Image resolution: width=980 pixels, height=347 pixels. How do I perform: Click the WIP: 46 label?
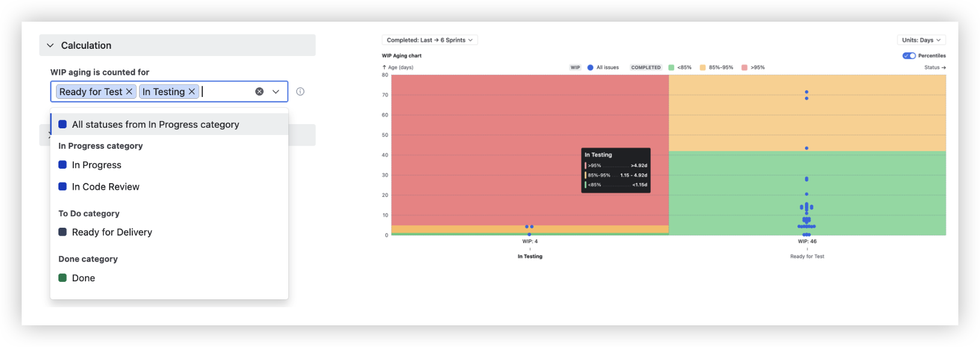[x=807, y=242]
